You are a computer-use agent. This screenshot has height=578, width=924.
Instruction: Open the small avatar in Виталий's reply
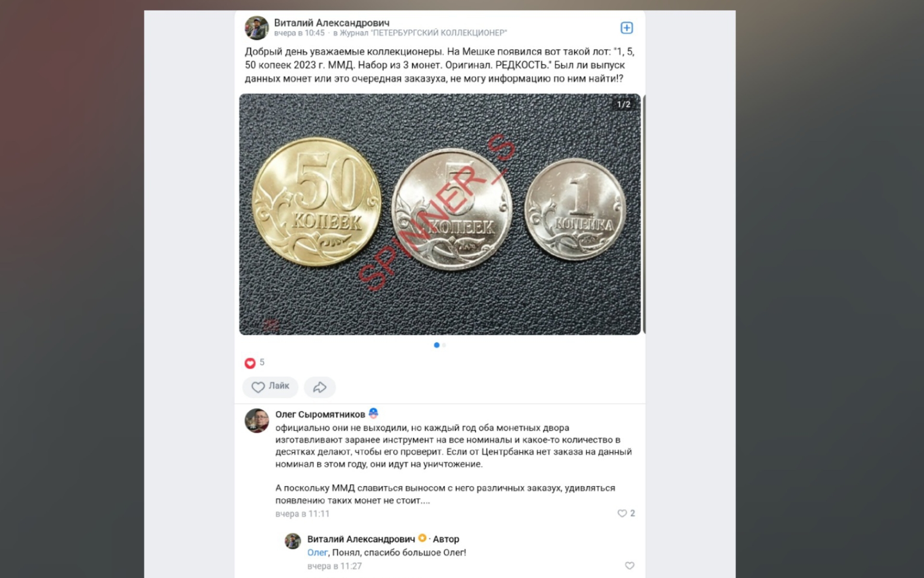[293, 541]
